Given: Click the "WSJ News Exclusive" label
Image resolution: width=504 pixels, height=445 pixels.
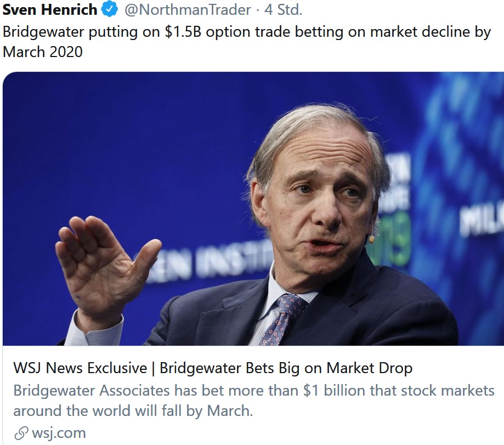Looking at the screenshot, I should 80,368.
